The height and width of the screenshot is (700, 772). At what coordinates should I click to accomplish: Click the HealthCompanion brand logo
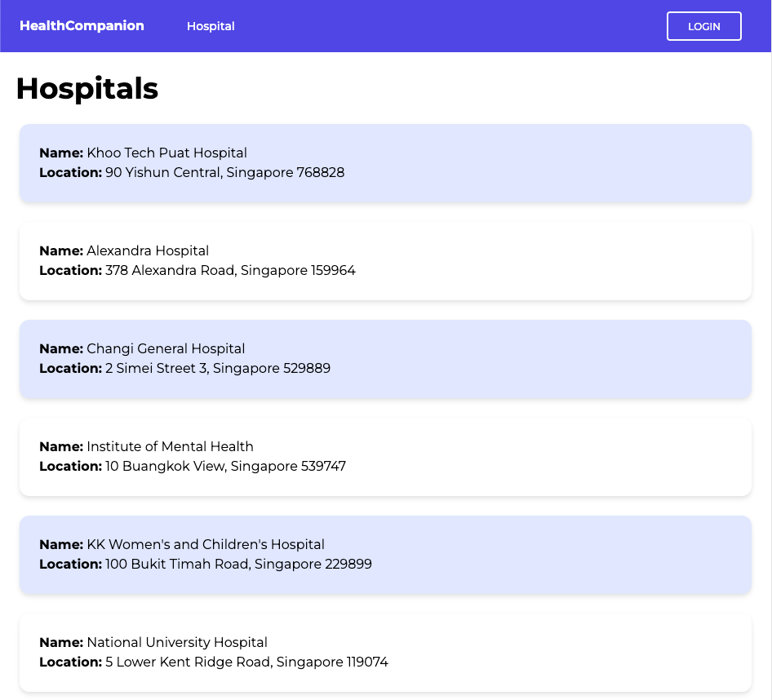coord(82,26)
